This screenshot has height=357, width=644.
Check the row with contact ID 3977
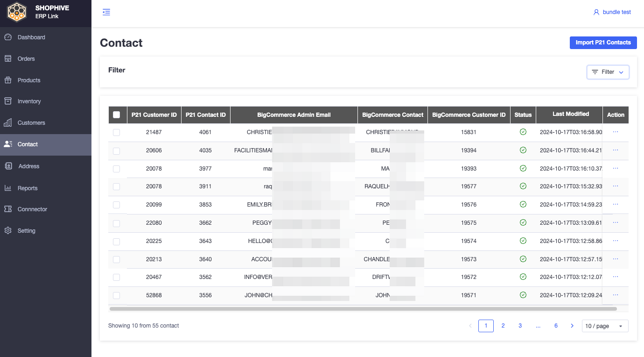click(117, 169)
